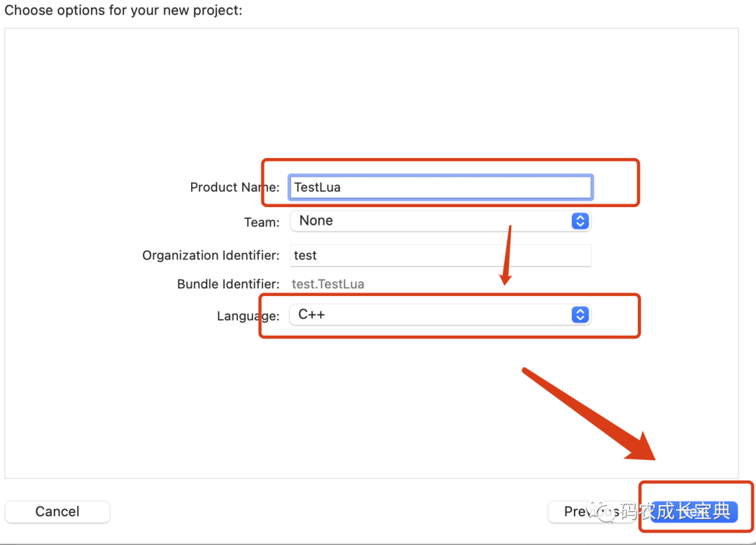Click the test.TestLua bundle identifier text
The image size is (756, 545).
click(328, 284)
